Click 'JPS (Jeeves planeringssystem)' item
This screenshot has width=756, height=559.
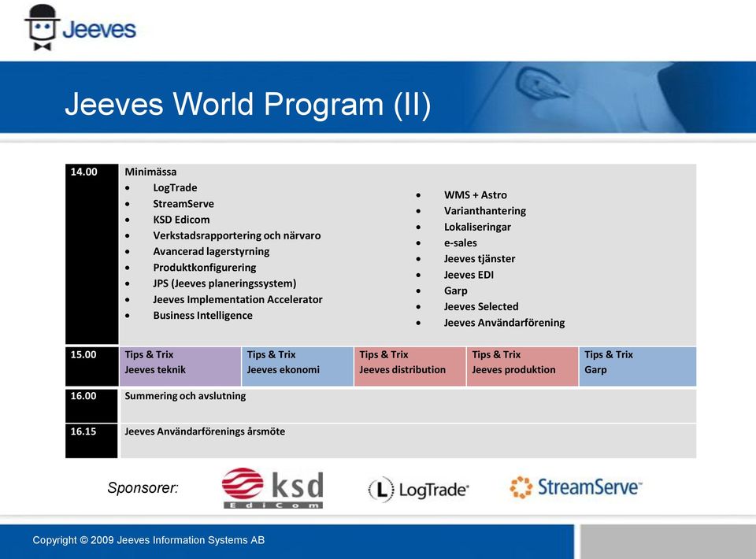tap(224, 283)
